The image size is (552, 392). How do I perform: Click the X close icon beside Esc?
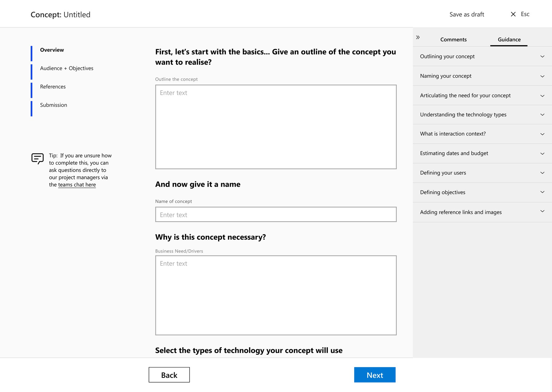tap(513, 14)
